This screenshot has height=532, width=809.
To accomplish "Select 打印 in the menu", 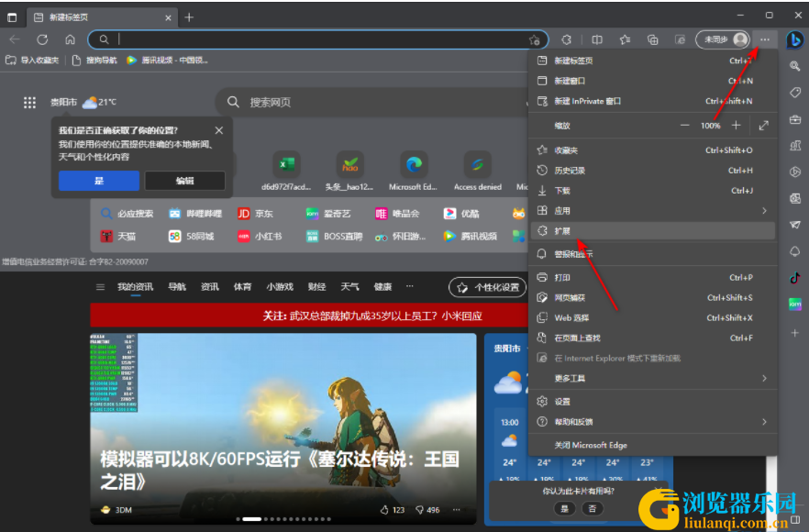I will [653, 278].
